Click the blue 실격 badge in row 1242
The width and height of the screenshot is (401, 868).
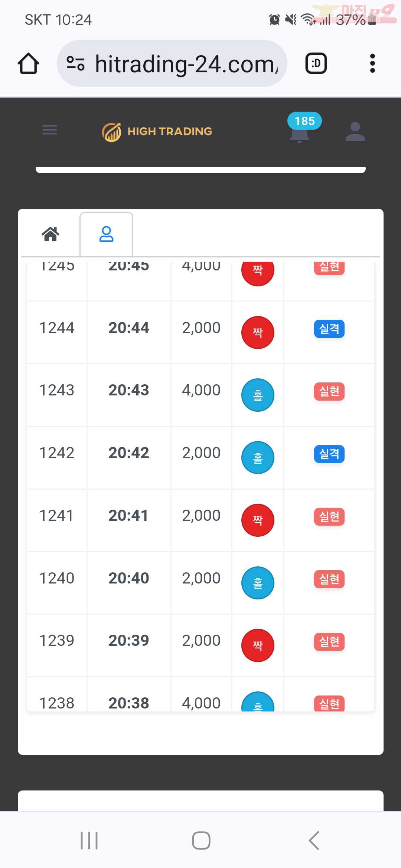329,454
